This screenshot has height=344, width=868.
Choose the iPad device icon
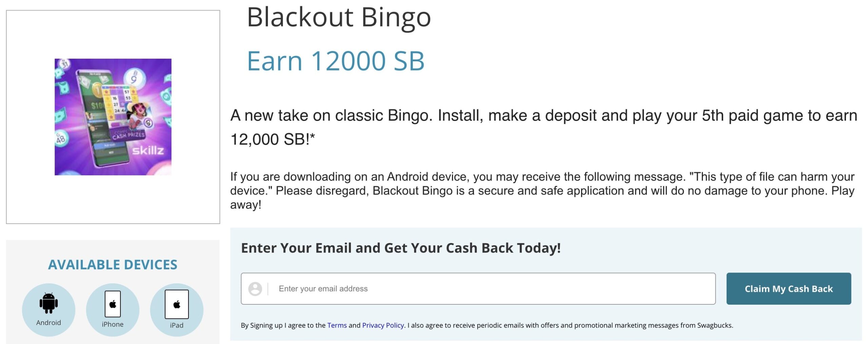177,304
